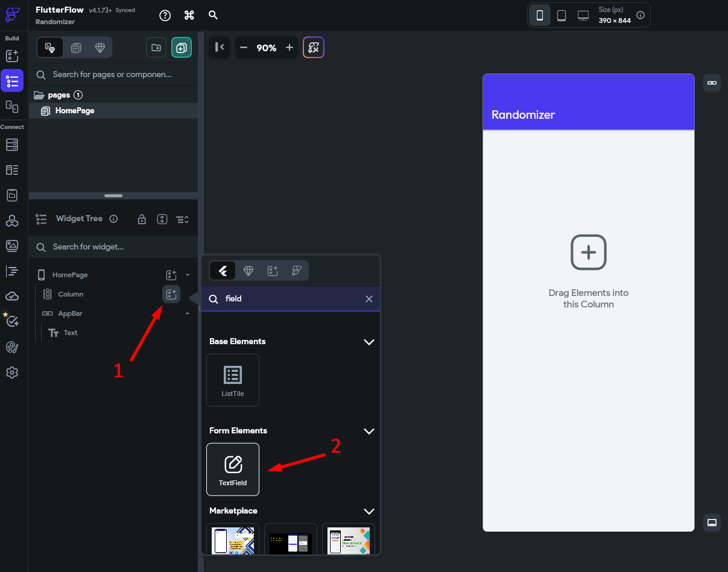Open the command palette icon in top bar
The width and height of the screenshot is (728, 572).
tap(189, 15)
